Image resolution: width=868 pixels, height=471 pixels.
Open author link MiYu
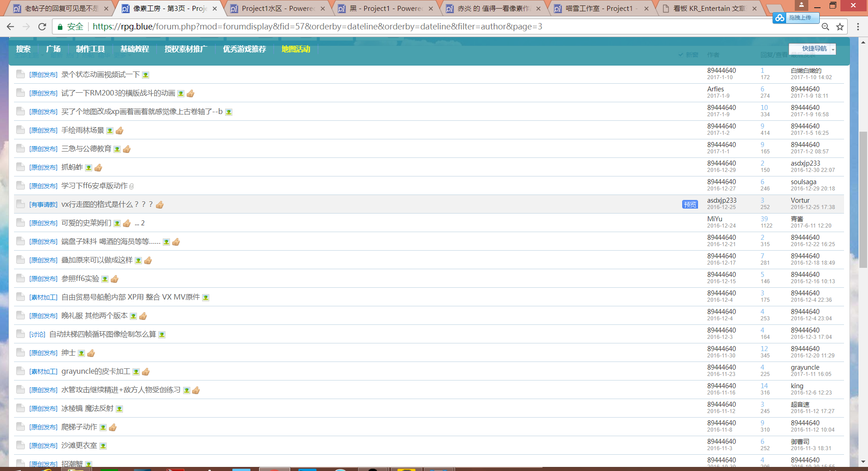click(x=715, y=219)
